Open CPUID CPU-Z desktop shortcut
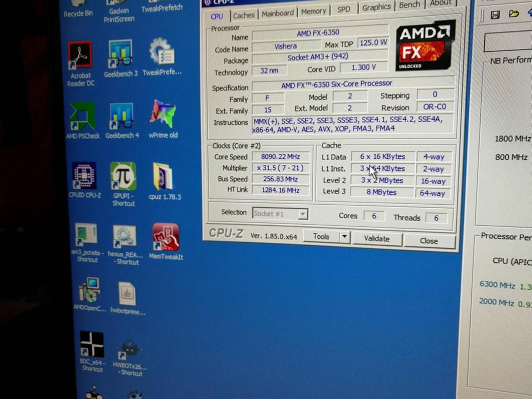The height and width of the screenshot is (399, 532). [x=85, y=180]
